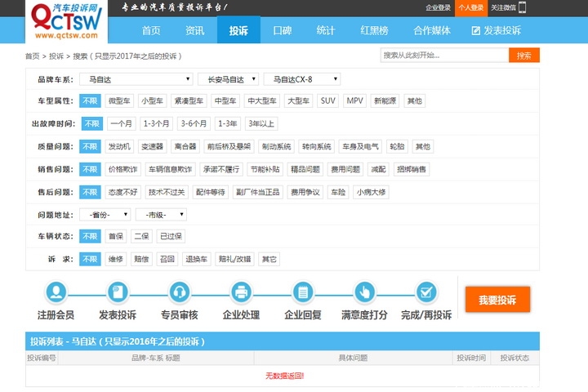
Task: Open the 马自达CX-8 model dropdown
Action: [x=302, y=79]
